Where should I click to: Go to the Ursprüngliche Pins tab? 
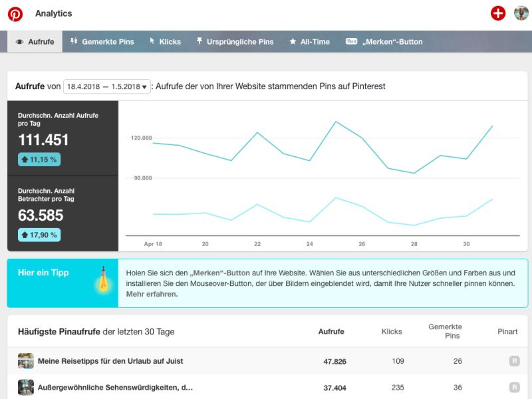235,42
